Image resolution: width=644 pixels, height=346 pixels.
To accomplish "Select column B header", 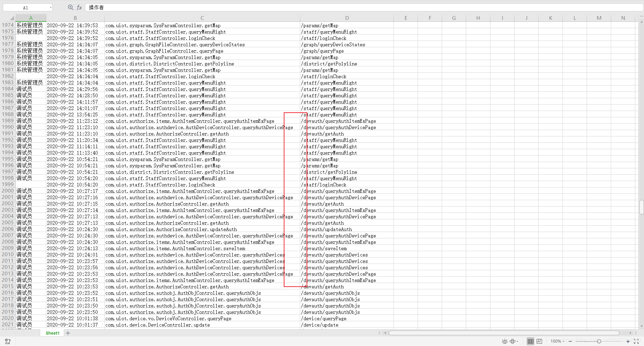I will (75, 18).
